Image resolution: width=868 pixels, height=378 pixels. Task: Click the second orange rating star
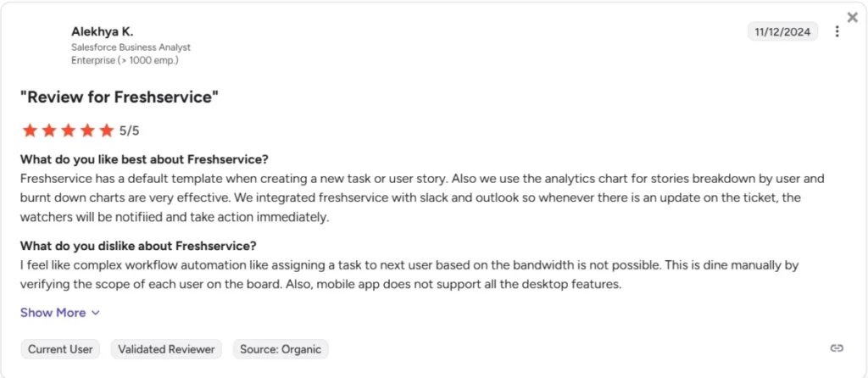click(48, 131)
